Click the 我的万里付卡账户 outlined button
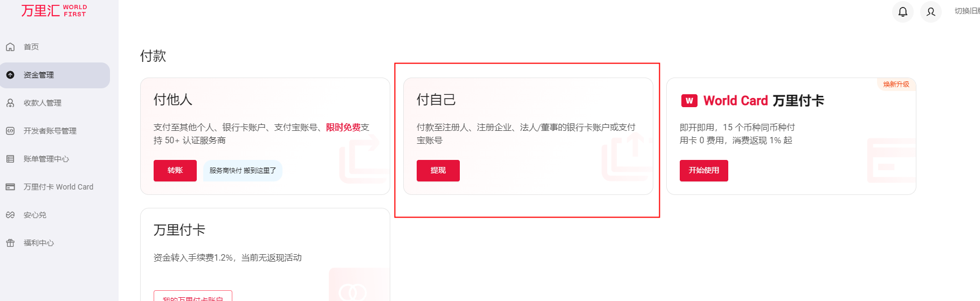The image size is (980, 301). [x=193, y=296]
